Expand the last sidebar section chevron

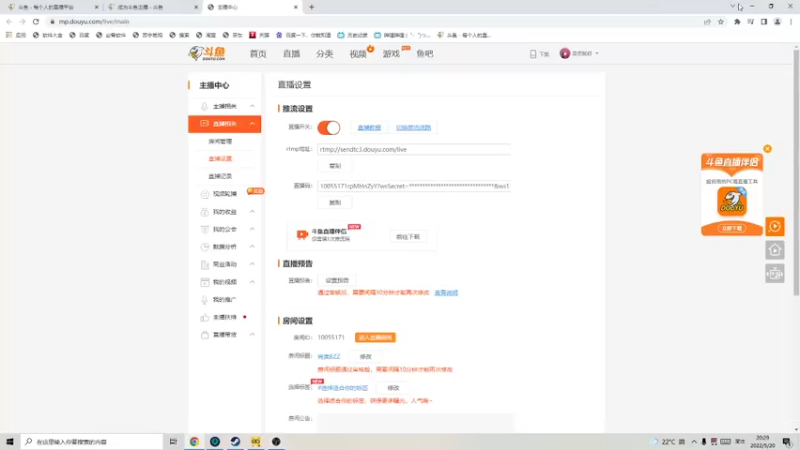coord(252,335)
